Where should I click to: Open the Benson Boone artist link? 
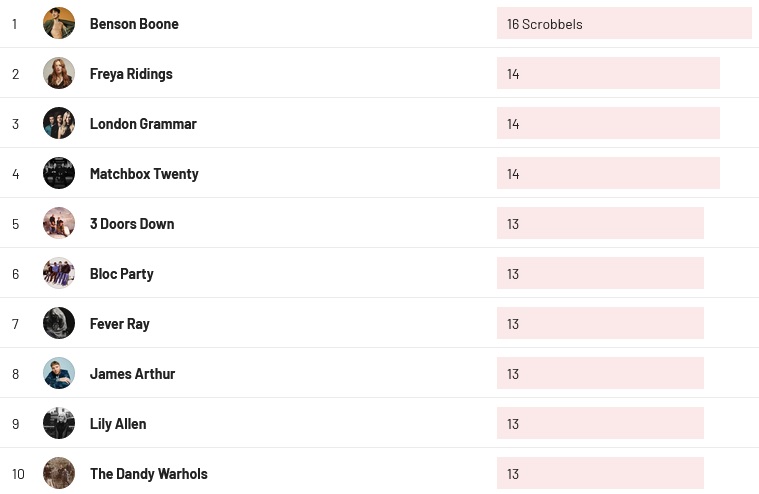click(134, 24)
